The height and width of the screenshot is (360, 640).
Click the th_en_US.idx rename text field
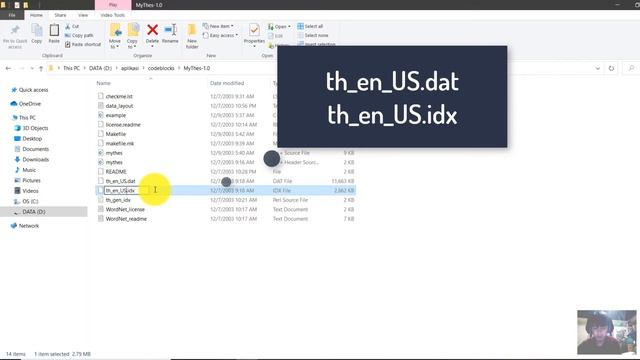pos(127,190)
